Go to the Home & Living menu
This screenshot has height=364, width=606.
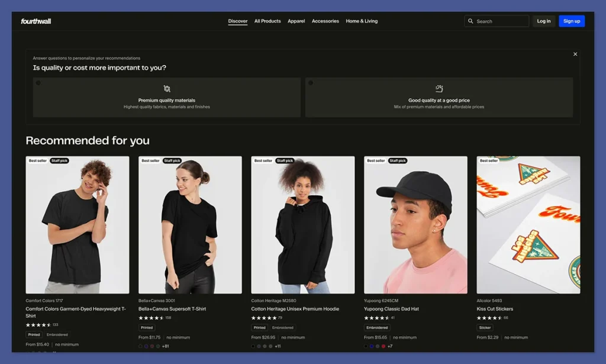(x=362, y=21)
